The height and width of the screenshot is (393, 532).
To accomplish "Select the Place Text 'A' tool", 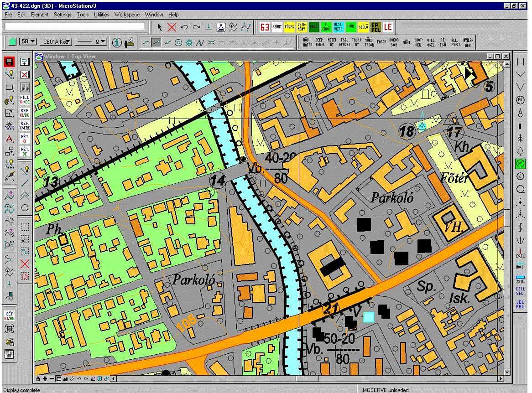I will pos(9,139).
